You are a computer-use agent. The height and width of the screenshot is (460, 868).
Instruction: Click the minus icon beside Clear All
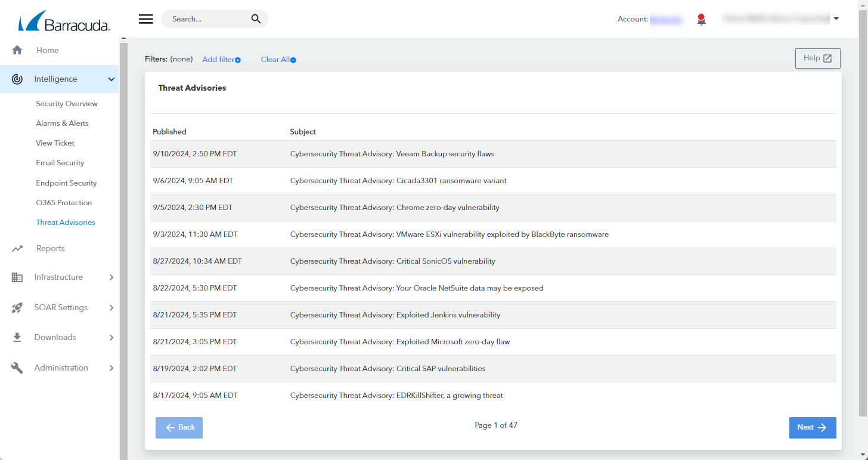coord(293,60)
